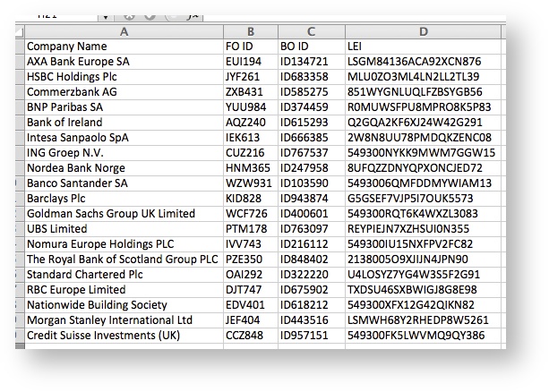Screen dimensions: 549x392
Task: Click the 'LEI' header cell
Action: tap(424, 47)
